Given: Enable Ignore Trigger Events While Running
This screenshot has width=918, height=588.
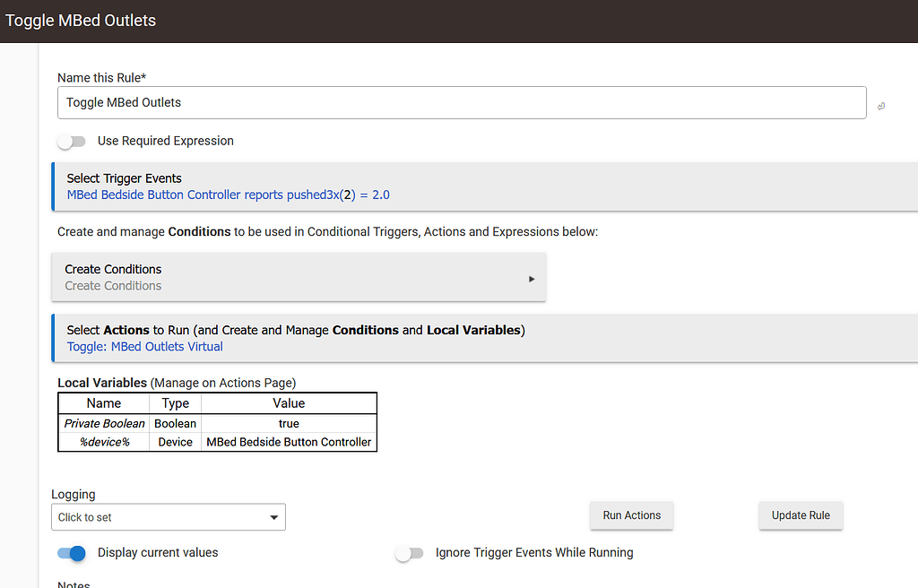Looking at the screenshot, I should 410,553.
